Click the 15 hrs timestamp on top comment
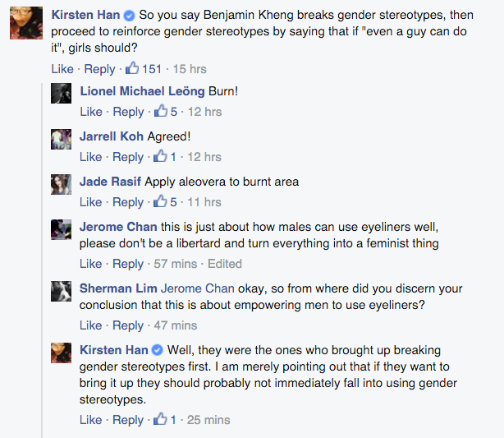The image size is (504, 438). pyautogui.click(x=189, y=69)
